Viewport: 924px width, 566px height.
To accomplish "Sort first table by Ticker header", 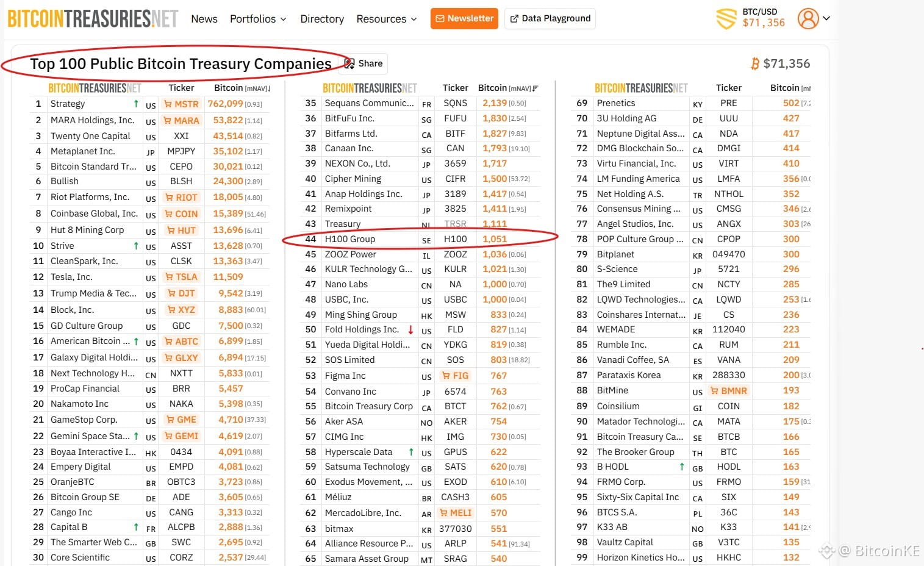I will click(181, 88).
